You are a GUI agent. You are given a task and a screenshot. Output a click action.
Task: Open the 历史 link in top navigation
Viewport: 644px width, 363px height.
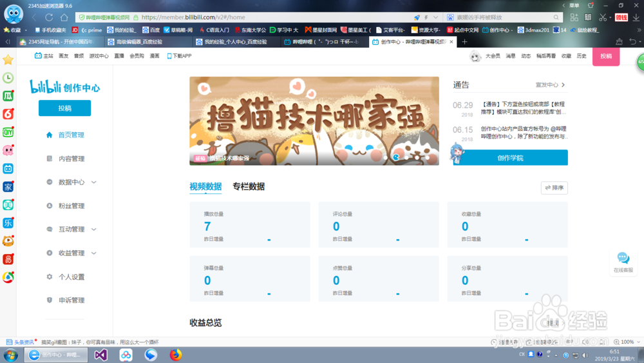pyautogui.click(x=581, y=56)
